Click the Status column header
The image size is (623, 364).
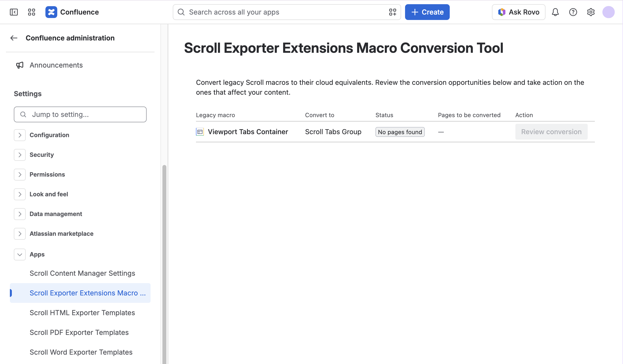coord(384,115)
